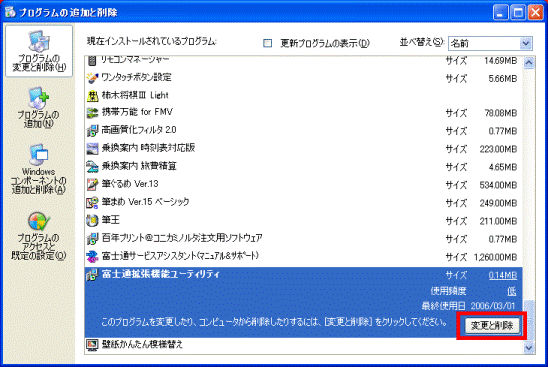
Task: Click the 1,260.00MB size value
Action: click(x=495, y=257)
